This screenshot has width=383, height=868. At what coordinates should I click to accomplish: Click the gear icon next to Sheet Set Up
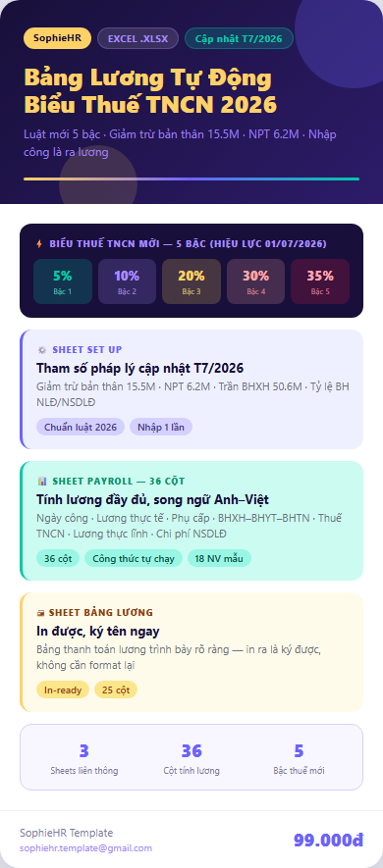click(x=41, y=350)
